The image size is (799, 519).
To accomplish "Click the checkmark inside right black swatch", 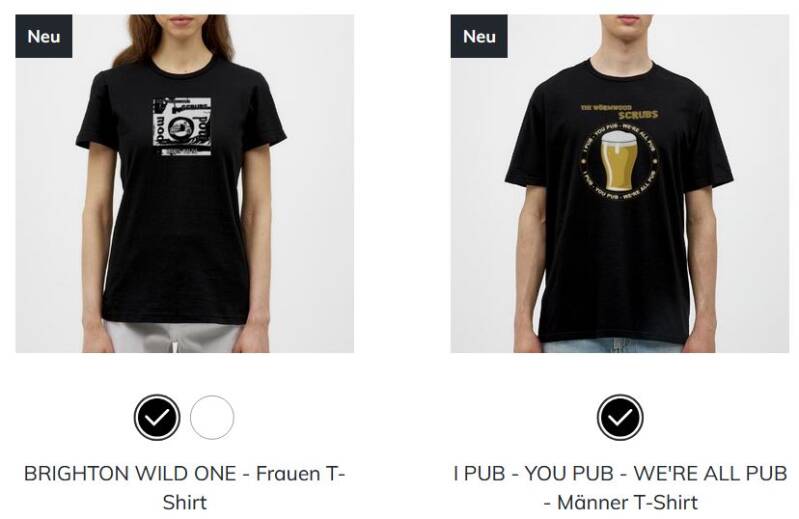I will point(620,418).
